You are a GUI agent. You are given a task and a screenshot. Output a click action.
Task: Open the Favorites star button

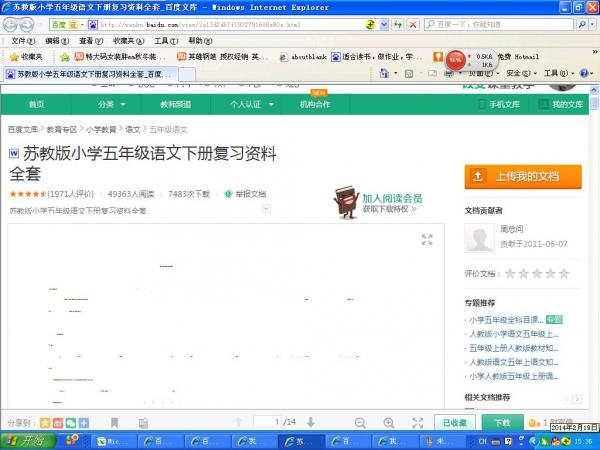point(26,57)
